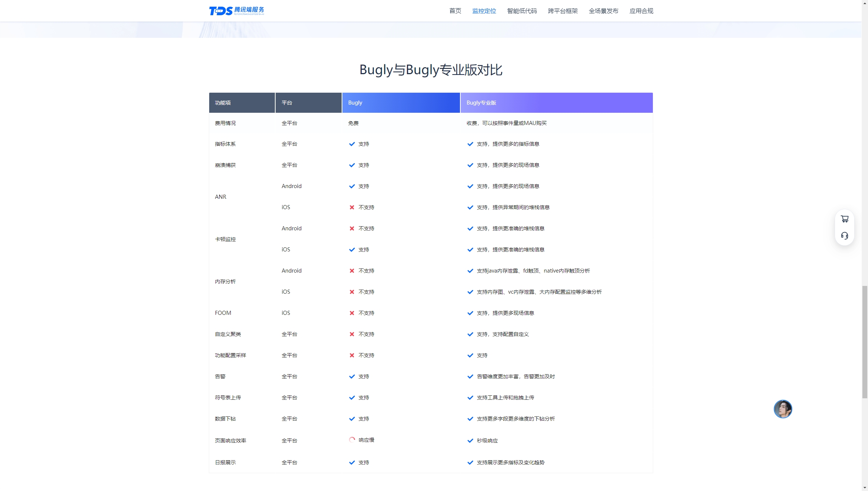868x491 pixels.
Task: Click checkmark beside 支持内存图、vc内存泄露 text
Action: (x=470, y=292)
